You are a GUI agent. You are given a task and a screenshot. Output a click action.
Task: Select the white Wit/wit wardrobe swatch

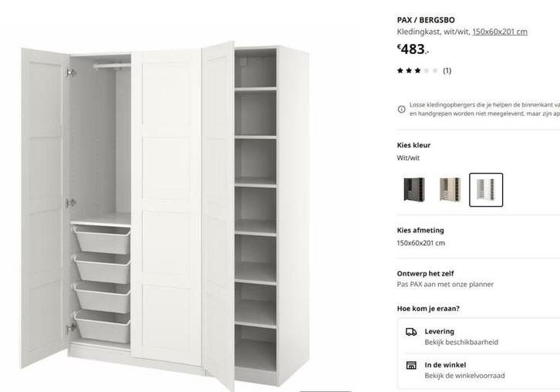coord(486,190)
